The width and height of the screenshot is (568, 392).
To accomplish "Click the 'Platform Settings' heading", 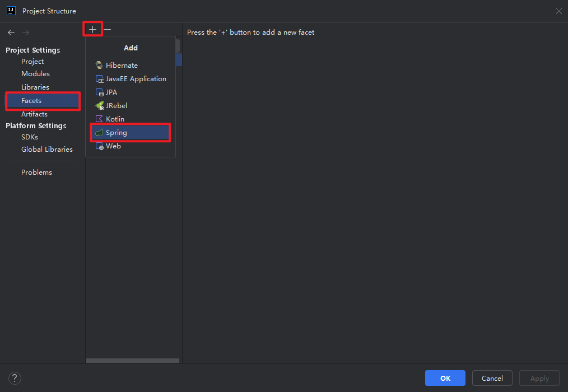I will pyautogui.click(x=36, y=125).
